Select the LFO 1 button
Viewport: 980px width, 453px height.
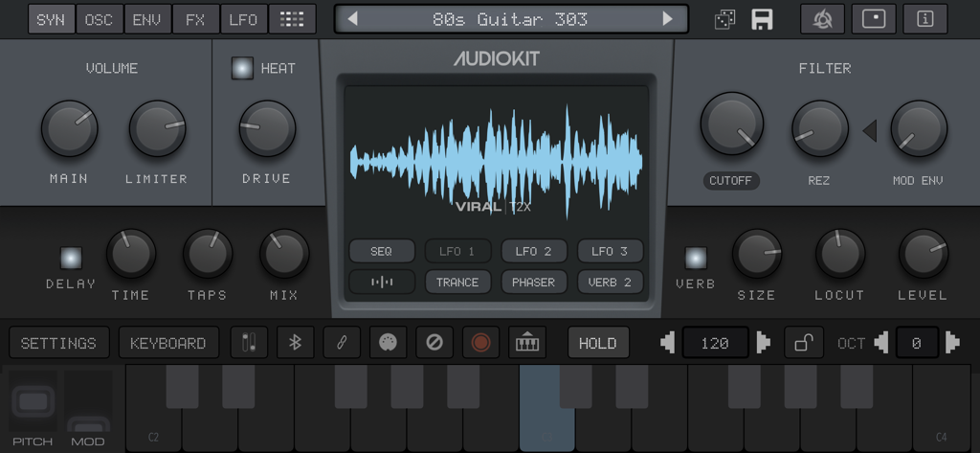(458, 251)
